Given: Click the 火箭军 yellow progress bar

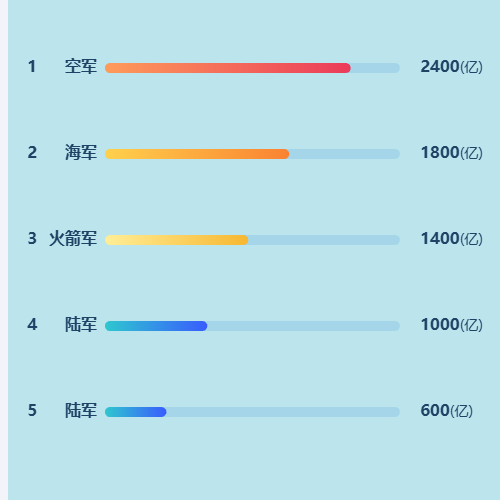Looking at the screenshot, I should pyautogui.click(x=177, y=240).
